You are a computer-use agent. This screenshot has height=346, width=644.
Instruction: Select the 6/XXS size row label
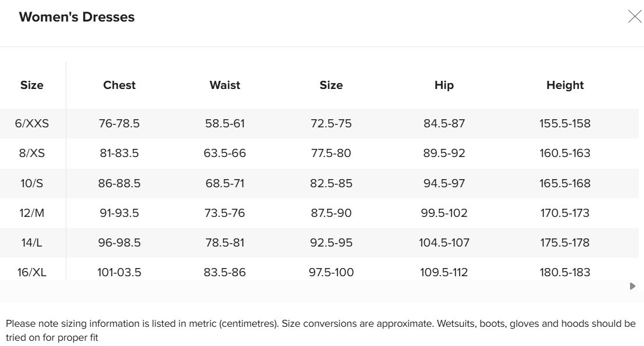coord(32,123)
